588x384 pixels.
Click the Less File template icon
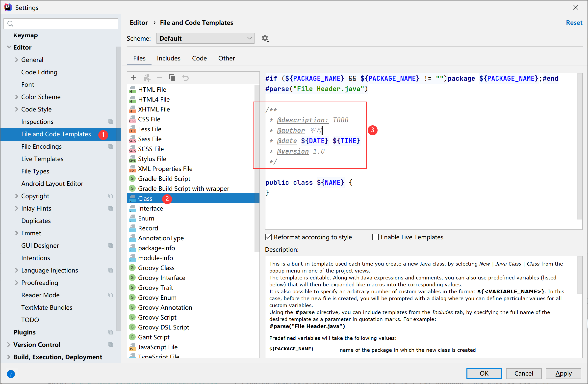click(132, 129)
